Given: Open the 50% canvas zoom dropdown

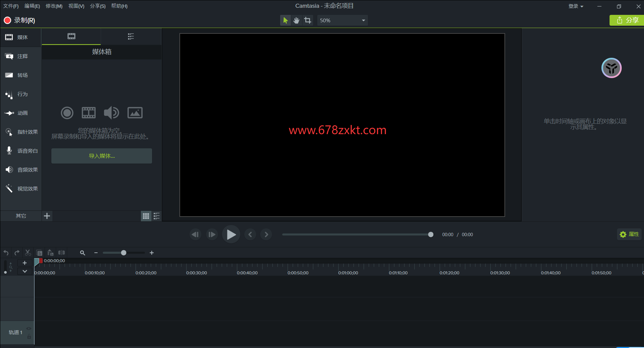Looking at the screenshot, I should click(342, 20).
